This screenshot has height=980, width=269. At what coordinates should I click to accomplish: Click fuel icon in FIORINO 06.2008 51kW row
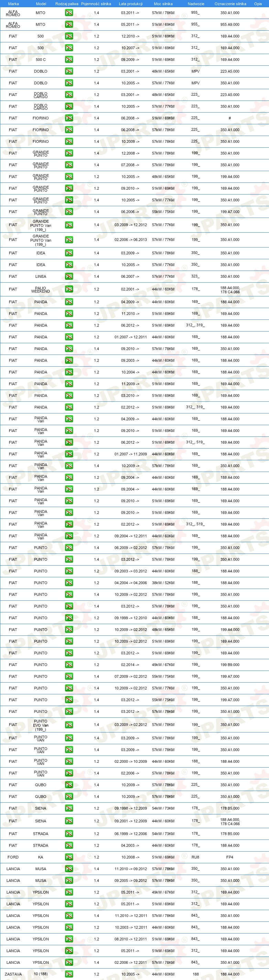pos(69,118)
